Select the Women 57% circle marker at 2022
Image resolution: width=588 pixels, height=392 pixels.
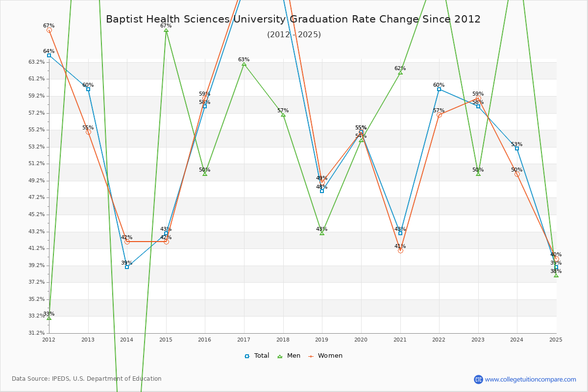click(x=439, y=115)
